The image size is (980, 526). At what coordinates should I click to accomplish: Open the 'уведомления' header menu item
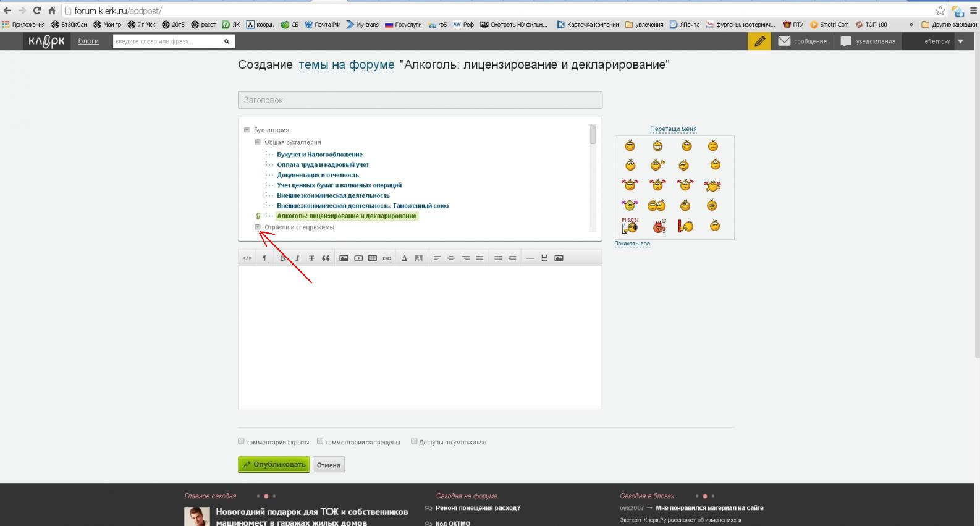click(x=868, y=41)
